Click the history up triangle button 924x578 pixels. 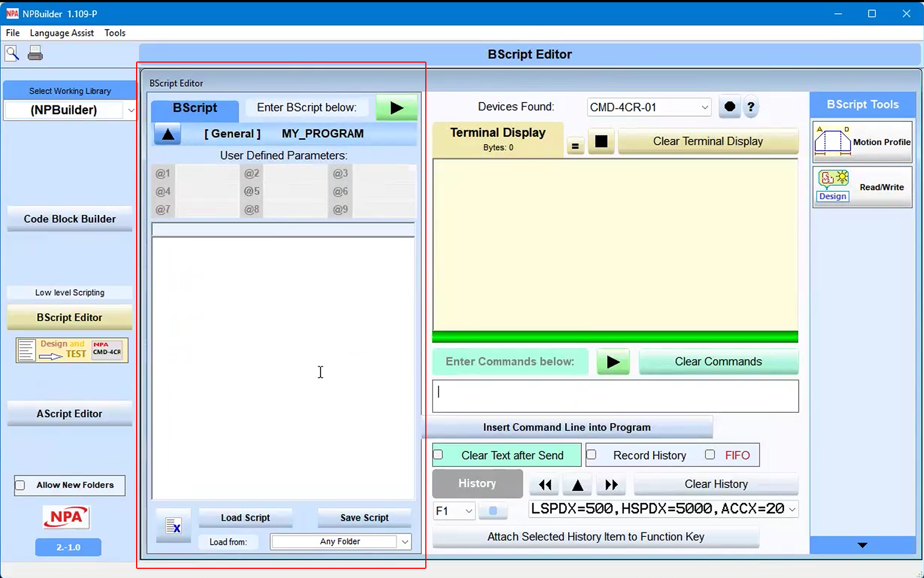(577, 485)
